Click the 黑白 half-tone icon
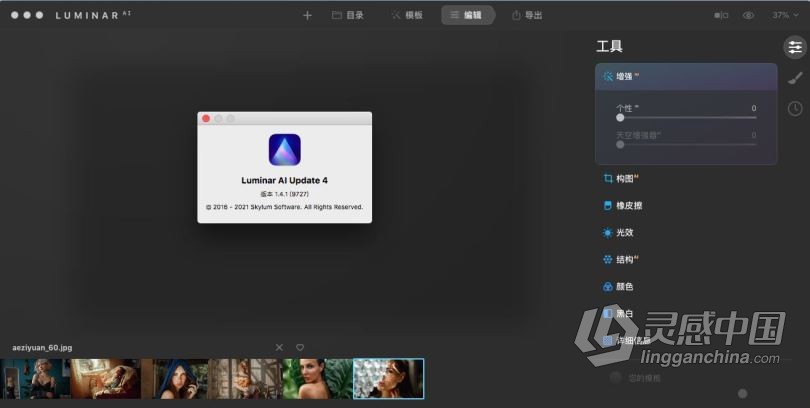Screen dimensions: 810x408 pyautogui.click(x=608, y=313)
